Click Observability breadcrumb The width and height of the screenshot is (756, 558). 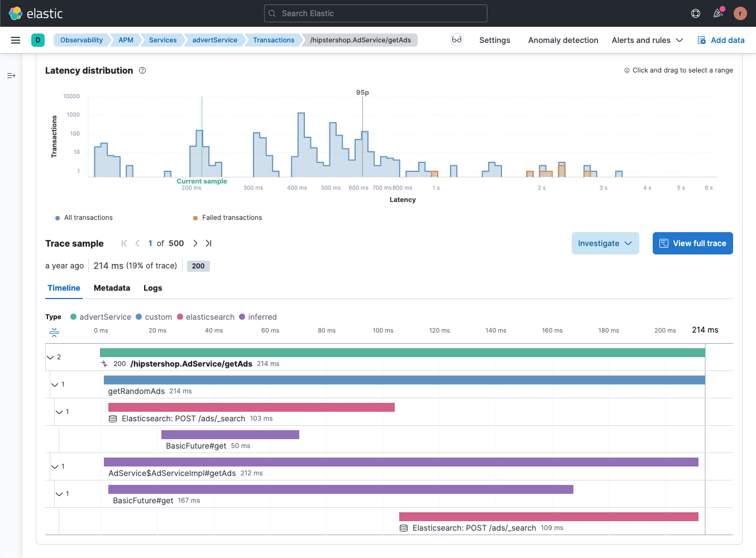[82, 40]
